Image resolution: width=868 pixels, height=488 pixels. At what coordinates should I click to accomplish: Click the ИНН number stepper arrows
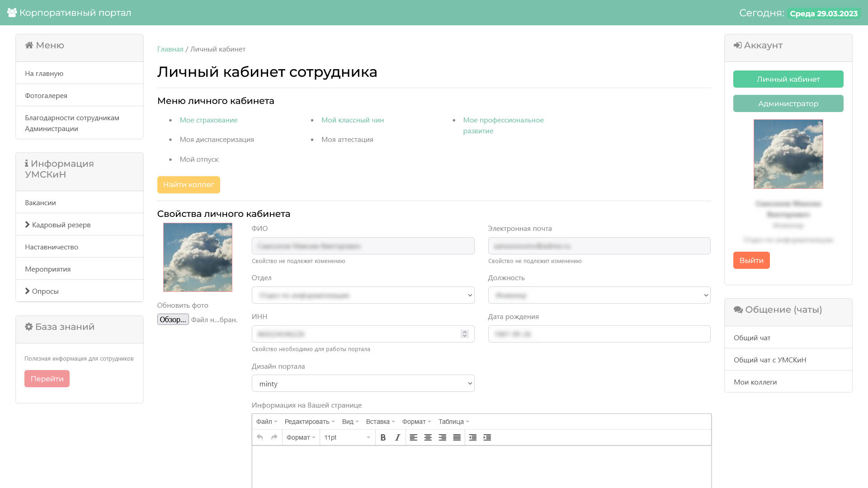pos(464,334)
